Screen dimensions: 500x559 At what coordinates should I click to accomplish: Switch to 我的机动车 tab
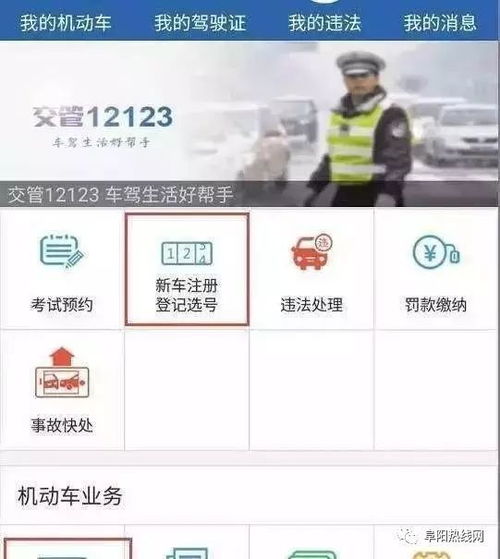pyautogui.click(x=66, y=22)
